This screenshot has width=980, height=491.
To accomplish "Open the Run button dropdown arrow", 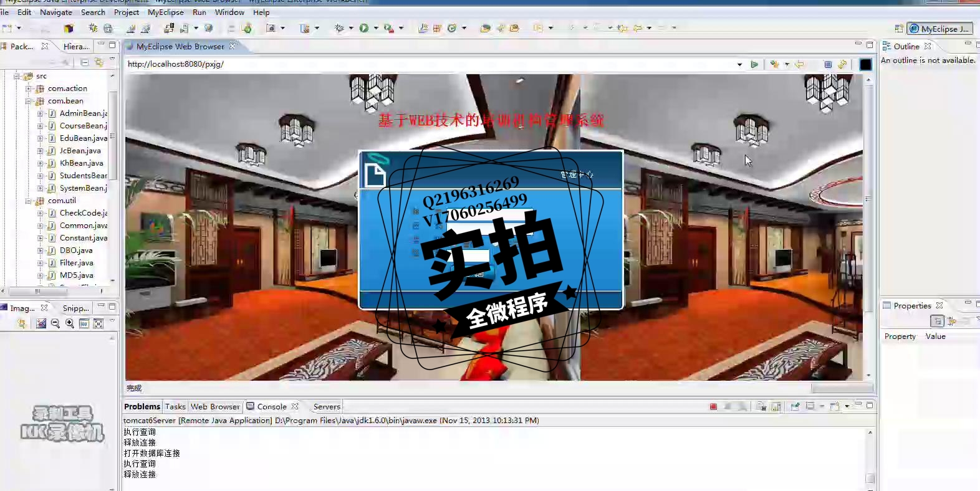I will 376,28.
